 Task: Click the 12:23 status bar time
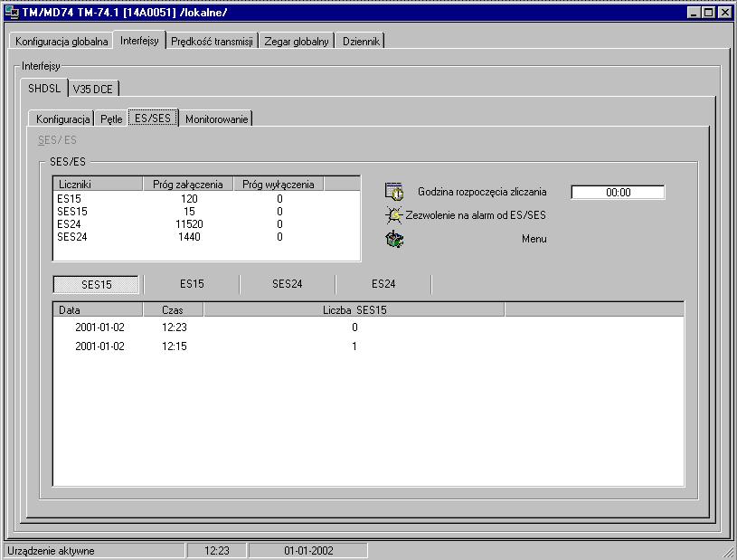[217, 551]
